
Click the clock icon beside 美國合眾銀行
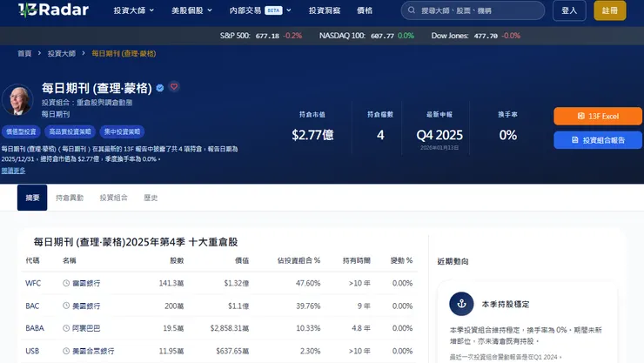click(66, 351)
